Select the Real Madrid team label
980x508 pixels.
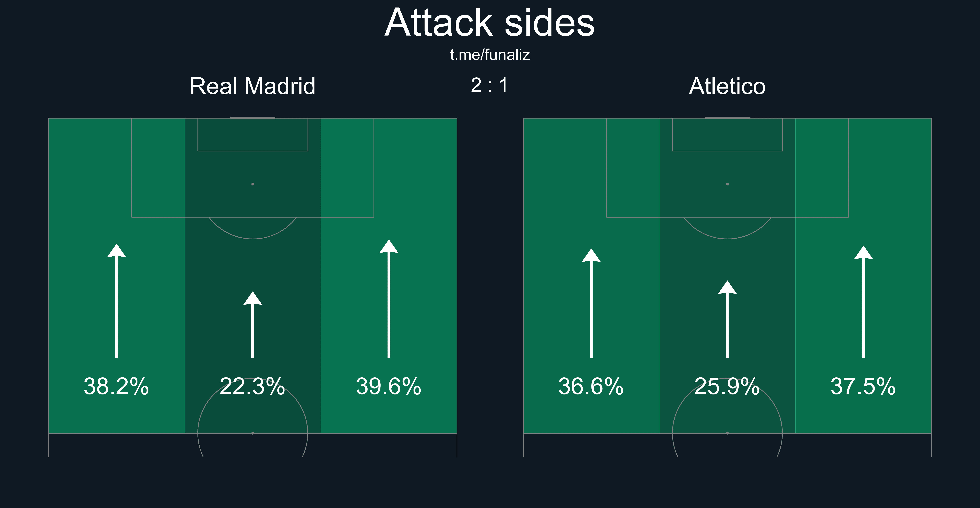click(253, 86)
